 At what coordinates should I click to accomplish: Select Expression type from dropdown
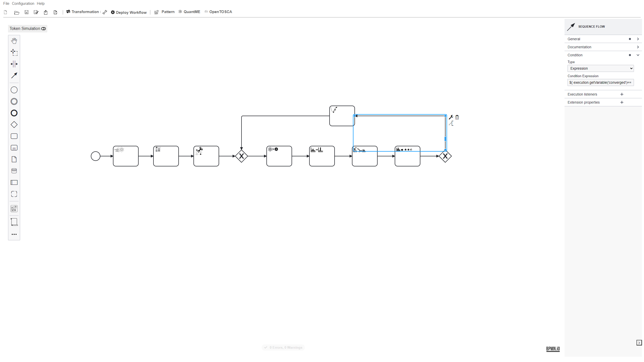pyautogui.click(x=600, y=68)
